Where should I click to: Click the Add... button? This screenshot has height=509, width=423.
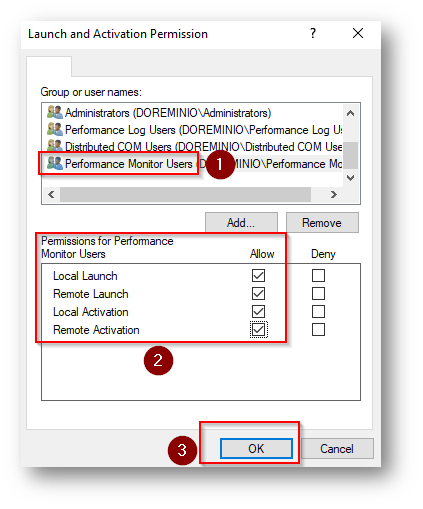(241, 222)
